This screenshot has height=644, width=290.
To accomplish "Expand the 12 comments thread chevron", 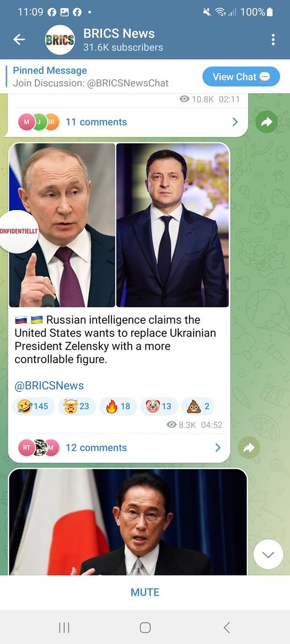I will pos(218,448).
